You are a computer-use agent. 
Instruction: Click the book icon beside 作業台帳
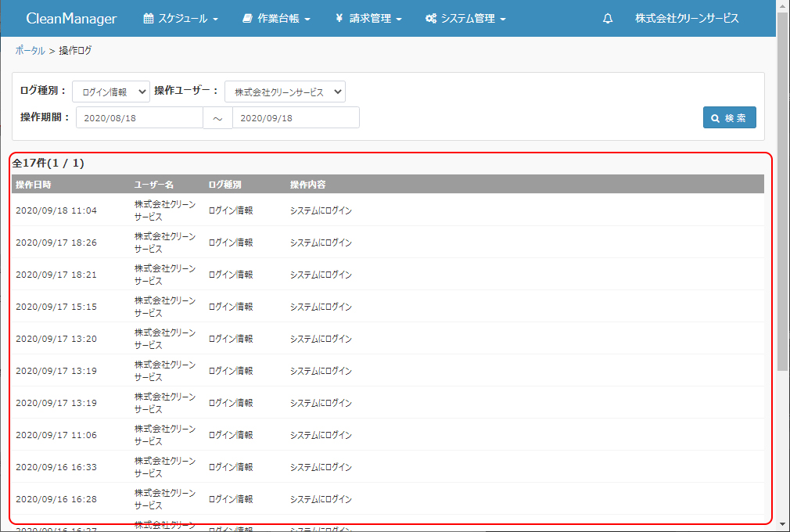(247, 19)
